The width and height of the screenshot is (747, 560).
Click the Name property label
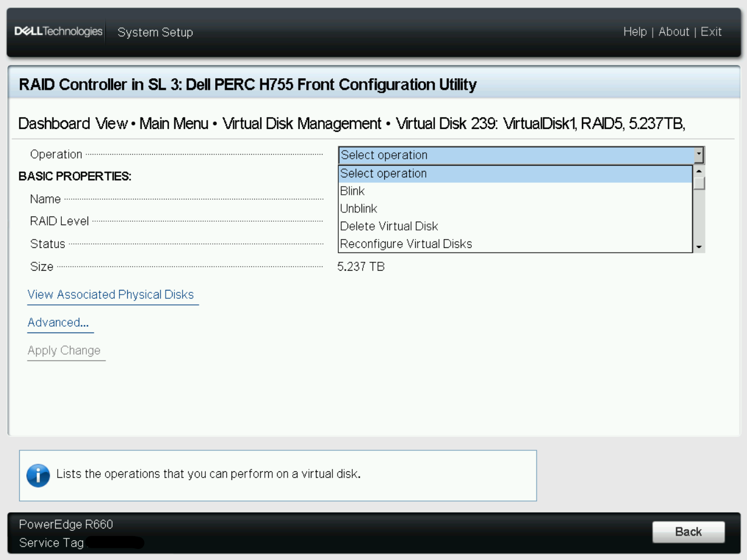[x=45, y=199]
